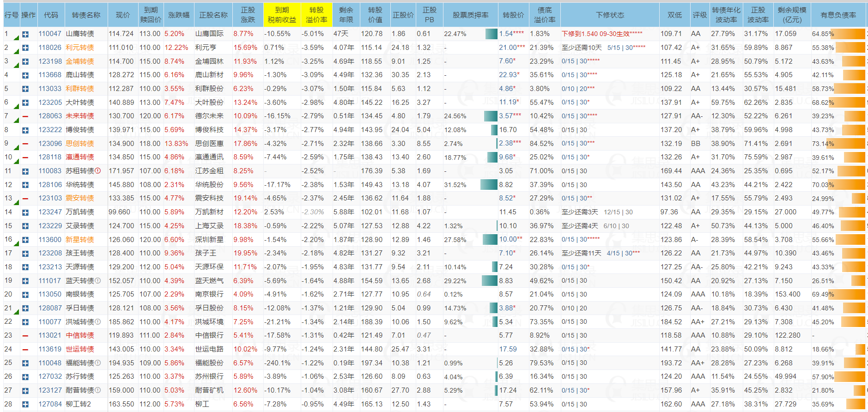Open the 瀛通转债 bond name link

point(80,158)
